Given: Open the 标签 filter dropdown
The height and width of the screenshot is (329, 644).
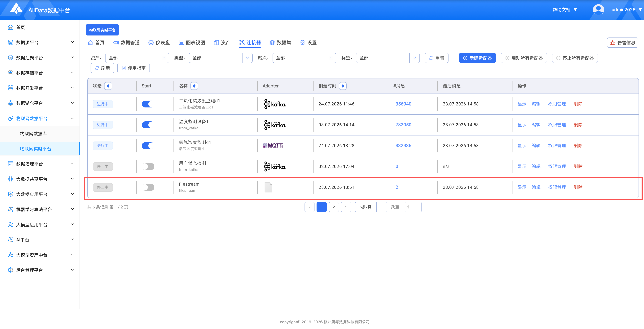Looking at the screenshot, I should [388, 58].
